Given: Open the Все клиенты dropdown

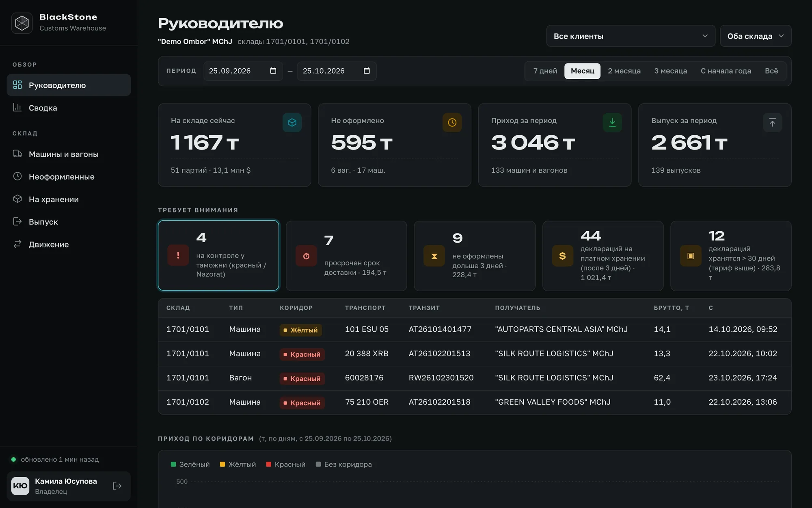Looking at the screenshot, I should [631, 36].
